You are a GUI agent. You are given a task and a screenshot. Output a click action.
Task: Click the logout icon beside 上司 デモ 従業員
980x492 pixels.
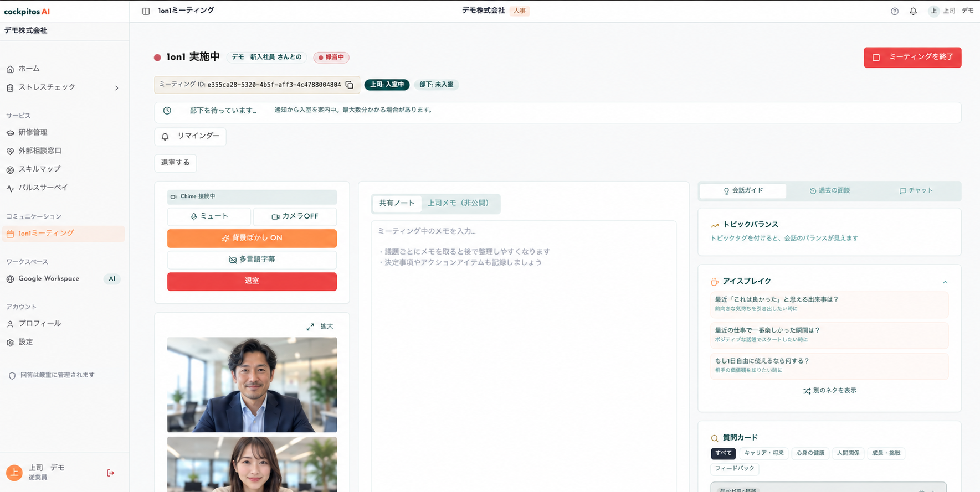(x=111, y=473)
